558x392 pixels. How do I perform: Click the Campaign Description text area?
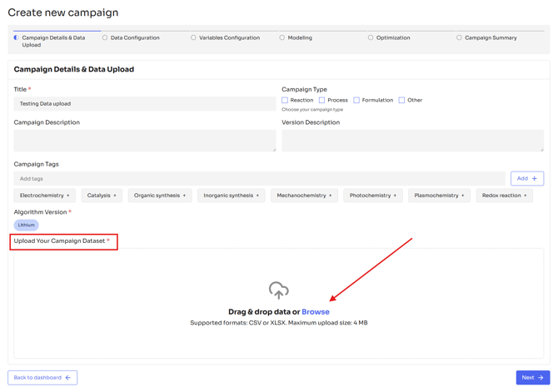pos(145,141)
